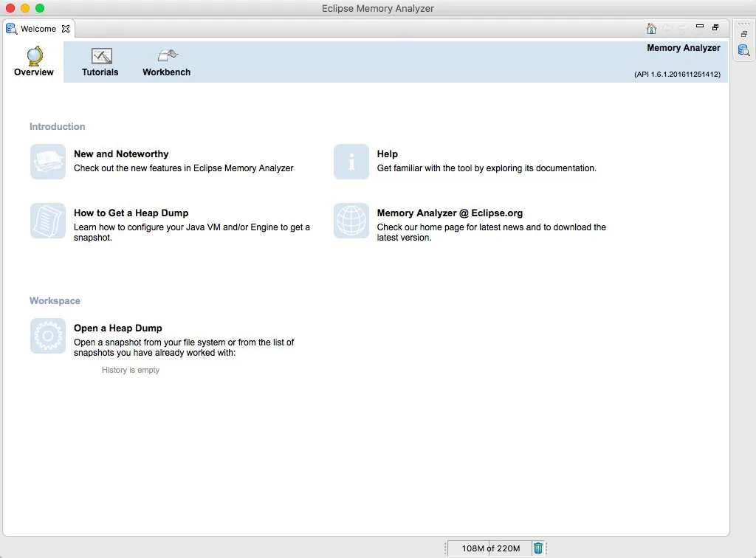Open the New and Noteworthy link

pyautogui.click(x=121, y=154)
